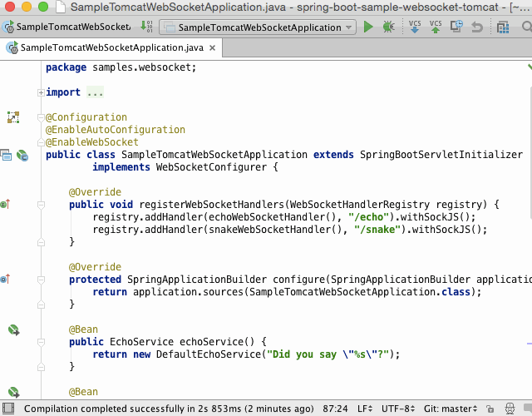This screenshot has width=532, height=416.
Task: Click fold end marker after return application.sources
Action: pos(41,305)
